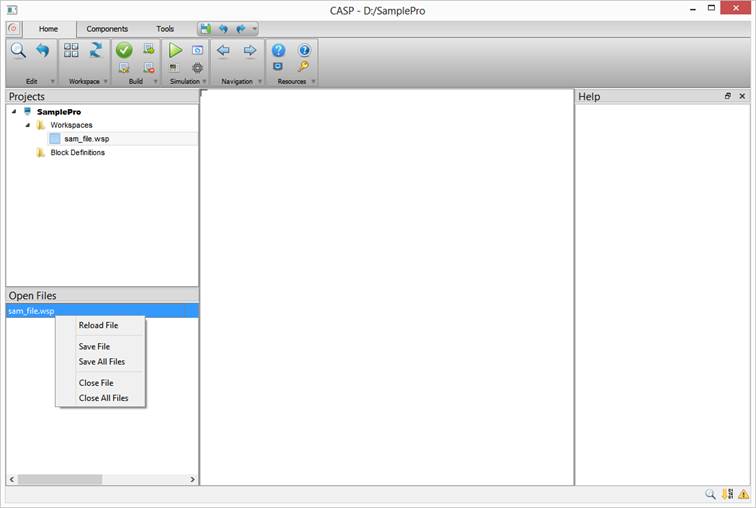Select sam_file.wsp in Projects tree
This screenshot has height=508, width=756.
pos(86,139)
